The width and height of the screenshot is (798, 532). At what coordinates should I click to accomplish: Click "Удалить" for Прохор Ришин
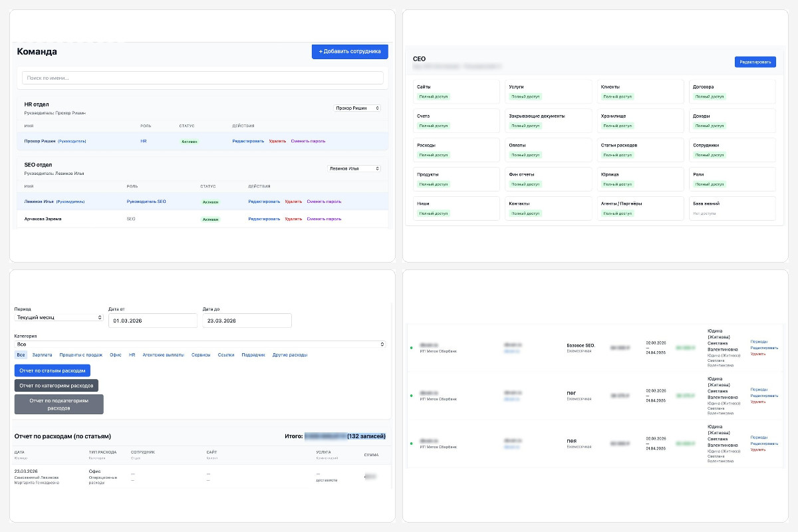(277, 141)
